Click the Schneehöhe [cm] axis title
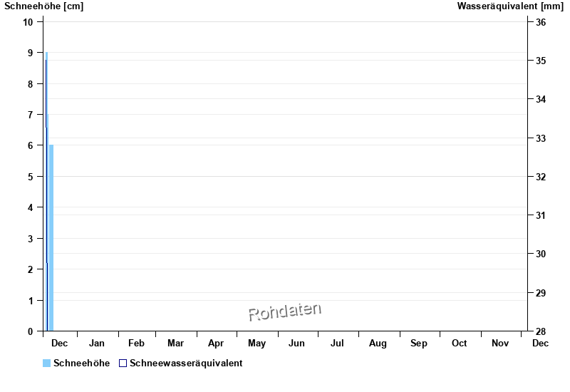570x392 pixels. [43, 6]
